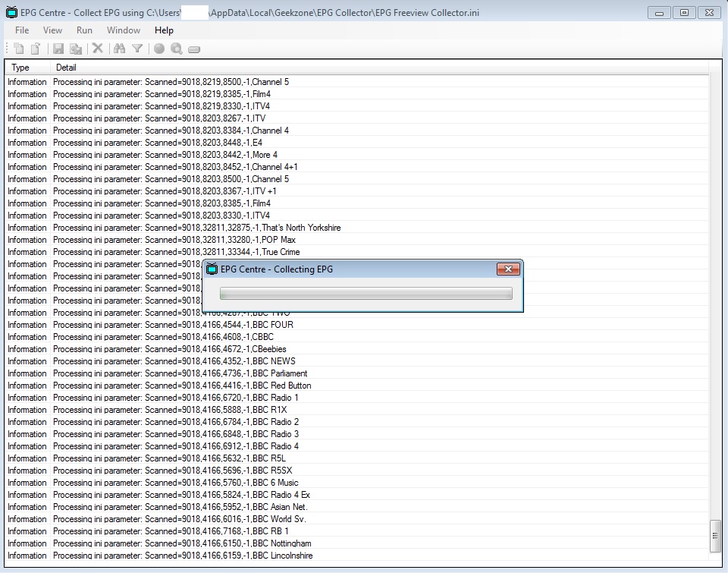
Task: Click the Delete X toolbar icon
Action: 97,49
